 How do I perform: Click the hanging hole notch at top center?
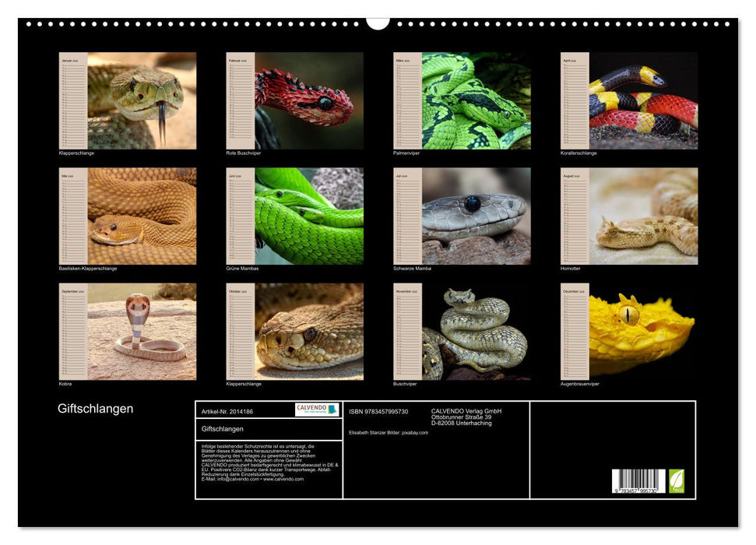coord(378,23)
